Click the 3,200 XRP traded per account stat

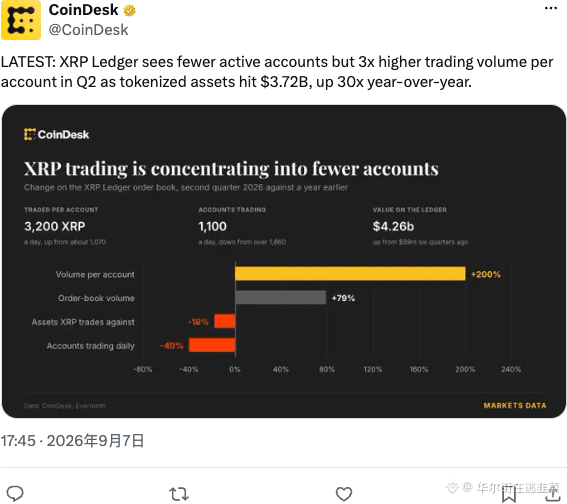55,226
